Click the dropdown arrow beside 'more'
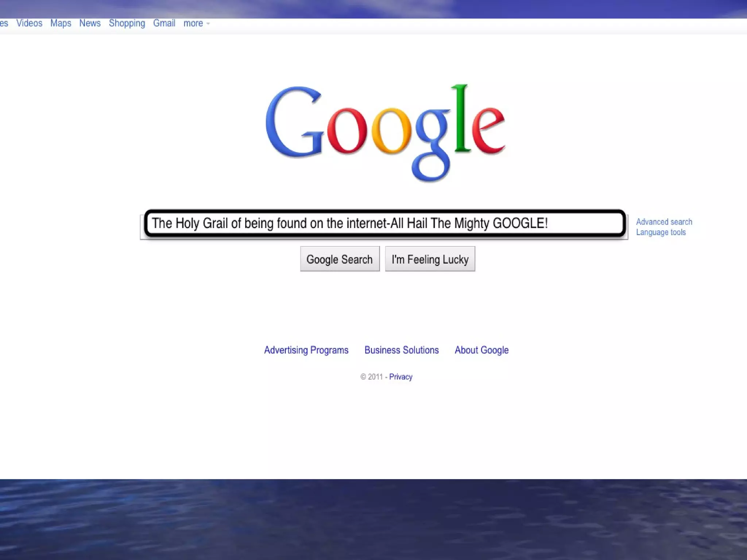The image size is (747, 560). [208, 24]
